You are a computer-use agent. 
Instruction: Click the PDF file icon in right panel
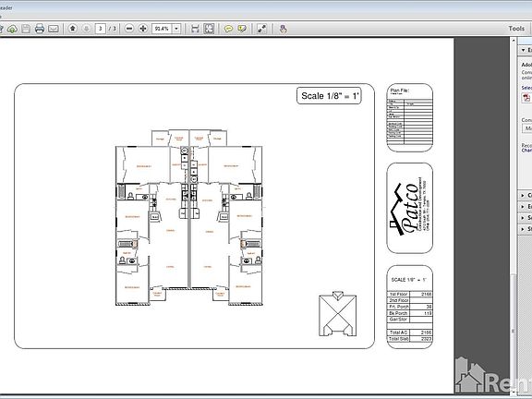526,98
